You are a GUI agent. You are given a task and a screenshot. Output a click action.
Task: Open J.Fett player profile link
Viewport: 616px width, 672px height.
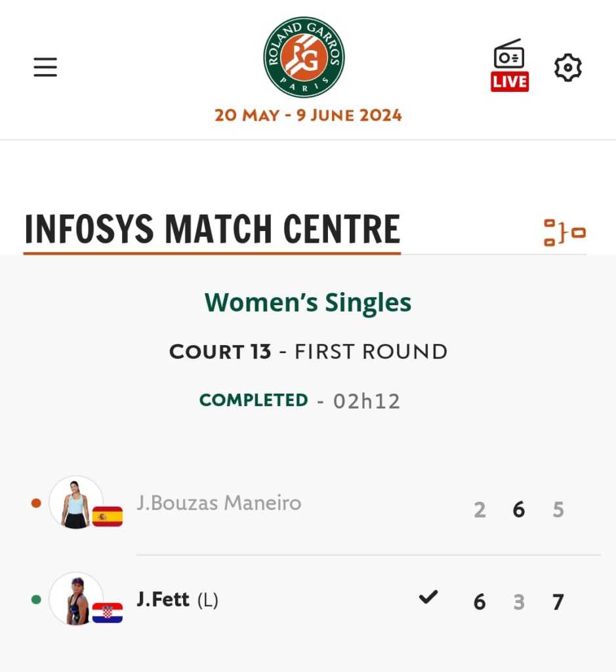[x=163, y=599]
